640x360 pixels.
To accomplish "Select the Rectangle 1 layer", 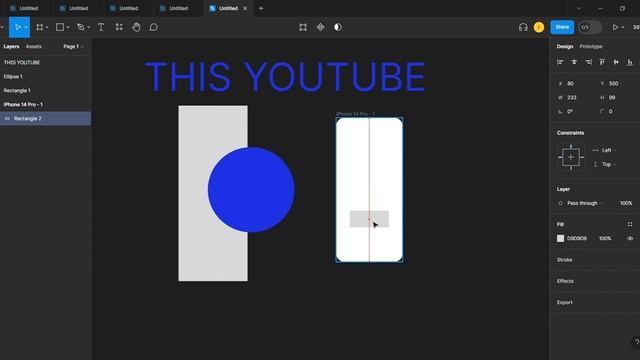I will click(46, 91).
